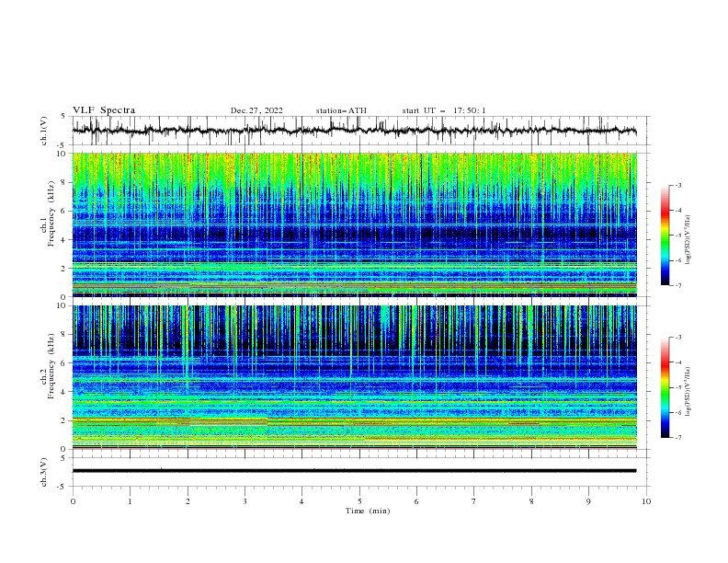The height and width of the screenshot is (563, 728).
Task: Click the "4" frequency tick on ch.2 spectrogram
Action: 64,392
